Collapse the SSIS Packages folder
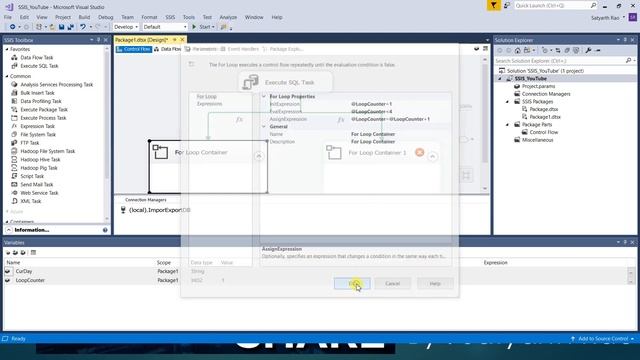640x360 pixels. (507, 102)
